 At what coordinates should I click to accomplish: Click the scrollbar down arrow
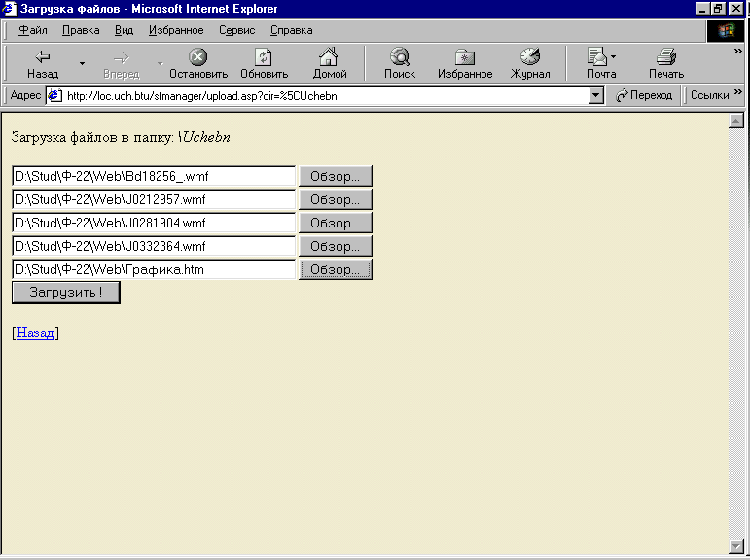736,545
